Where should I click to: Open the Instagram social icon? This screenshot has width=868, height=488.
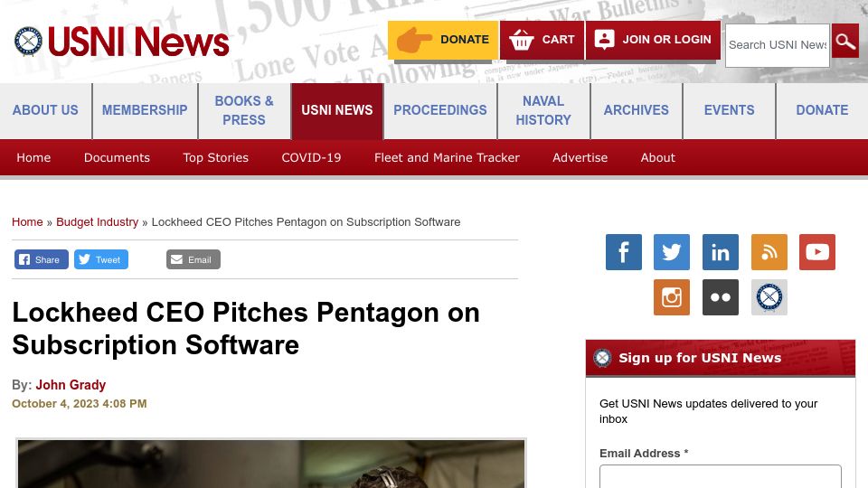672,297
